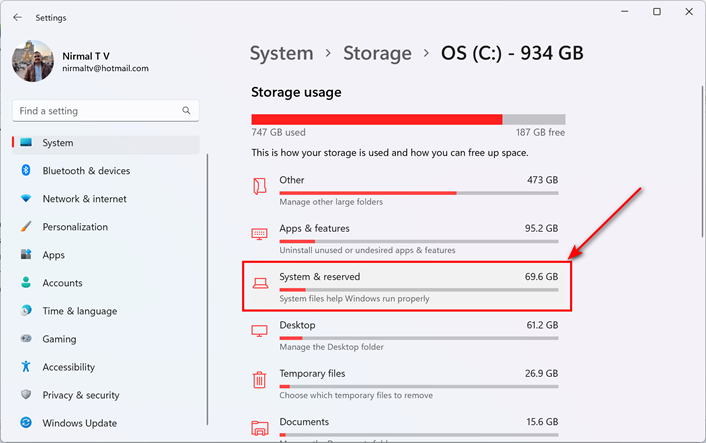This screenshot has height=443, width=706.
Task: Click the 61.2 GB value
Action: coord(542,325)
